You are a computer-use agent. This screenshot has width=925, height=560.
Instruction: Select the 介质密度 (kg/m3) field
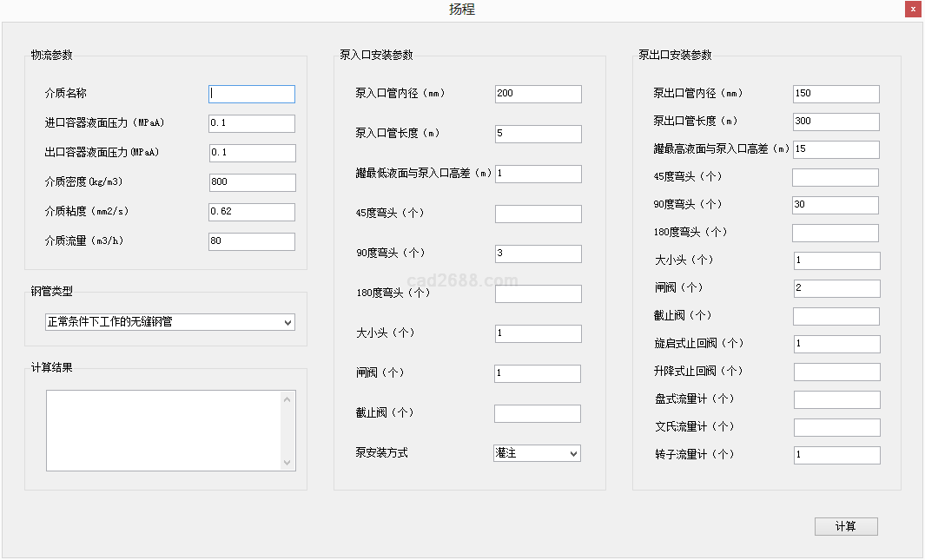coord(252,182)
